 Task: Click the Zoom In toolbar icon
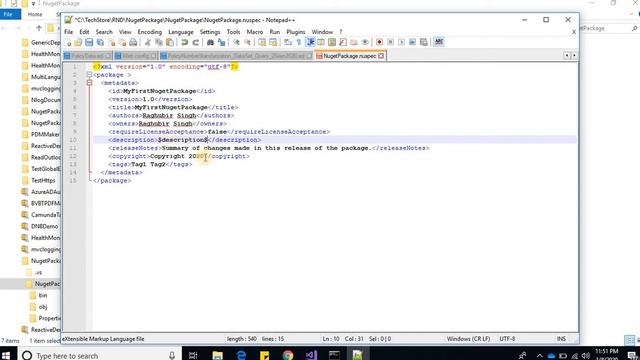236,42
